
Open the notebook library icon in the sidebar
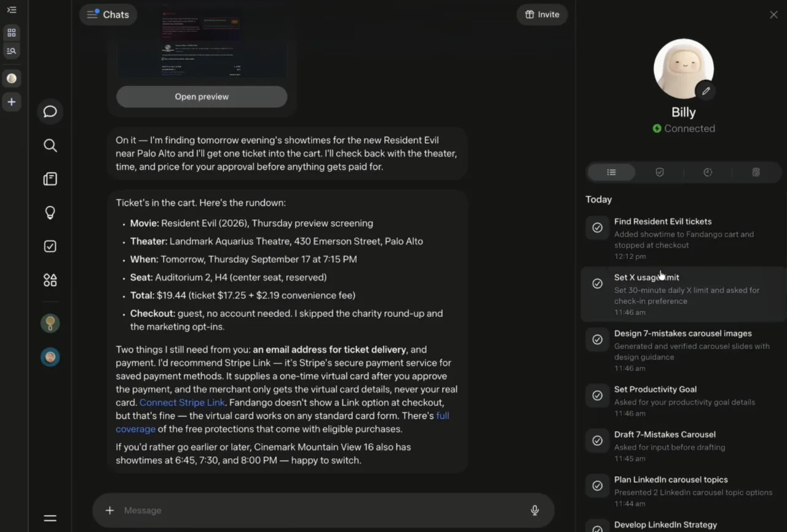point(50,179)
